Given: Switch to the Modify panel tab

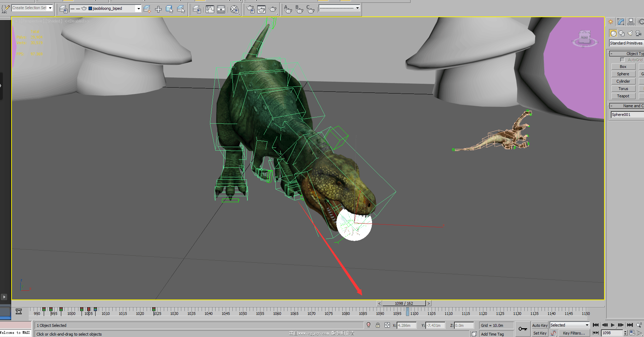Looking at the screenshot, I should (621, 22).
